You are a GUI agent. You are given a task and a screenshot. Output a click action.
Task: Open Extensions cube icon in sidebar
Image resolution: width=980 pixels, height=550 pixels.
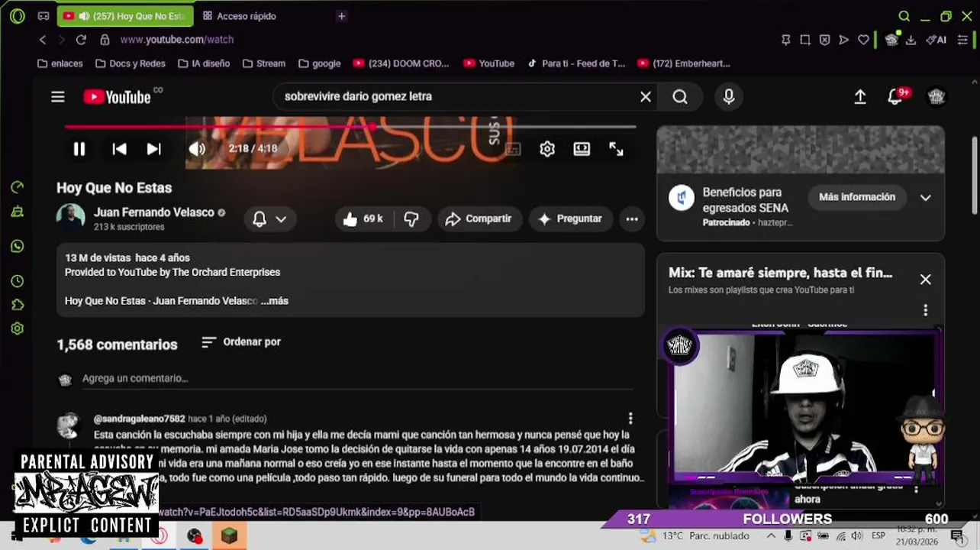tap(17, 305)
